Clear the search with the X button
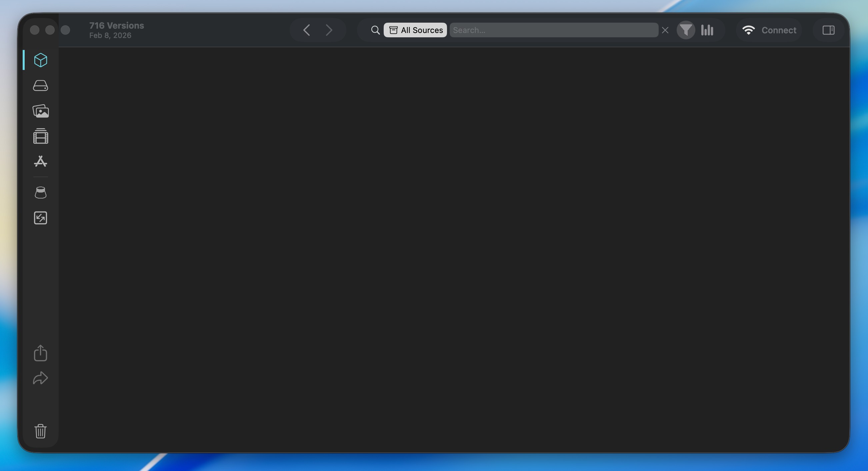Screen dimensions: 868x471 point(665,30)
